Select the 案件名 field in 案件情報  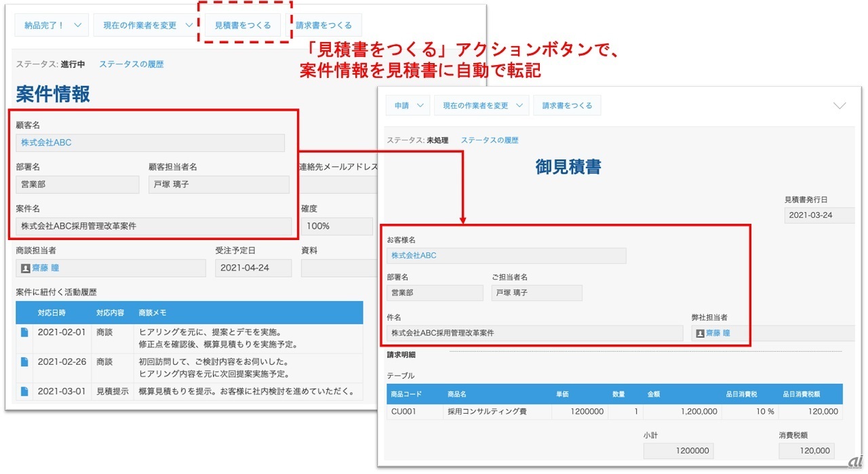153,226
